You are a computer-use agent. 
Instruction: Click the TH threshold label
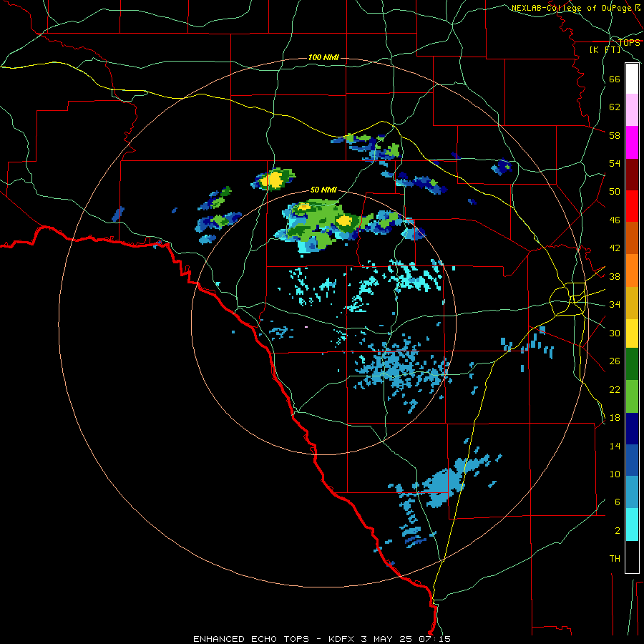[x=615, y=558]
